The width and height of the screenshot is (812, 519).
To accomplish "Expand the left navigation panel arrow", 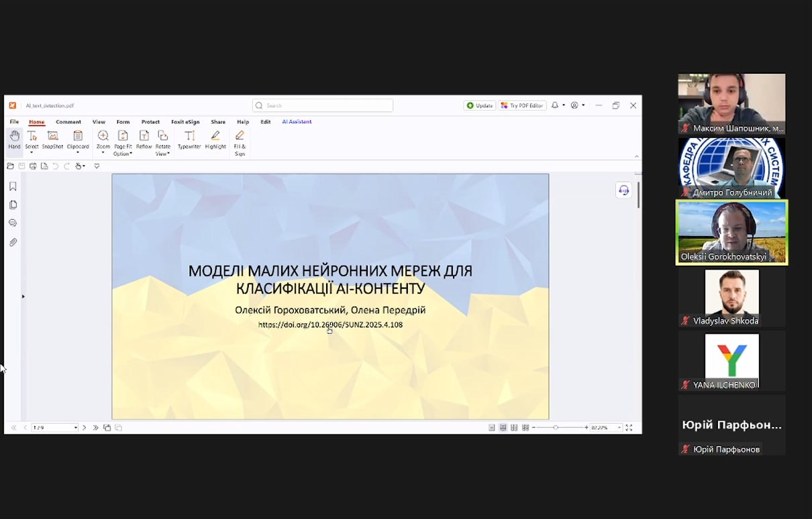I will pyautogui.click(x=23, y=296).
